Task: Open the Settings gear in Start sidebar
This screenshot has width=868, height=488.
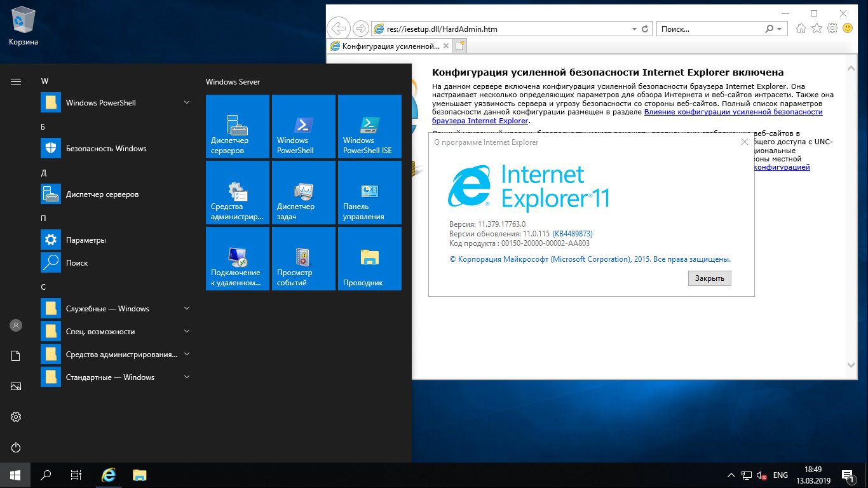Action: [16, 417]
